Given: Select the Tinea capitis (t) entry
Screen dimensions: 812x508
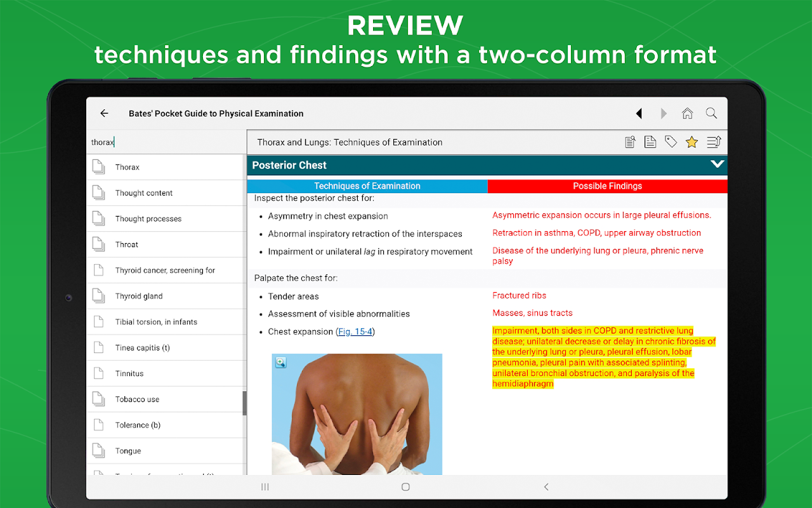Looking at the screenshot, I should [x=166, y=348].
